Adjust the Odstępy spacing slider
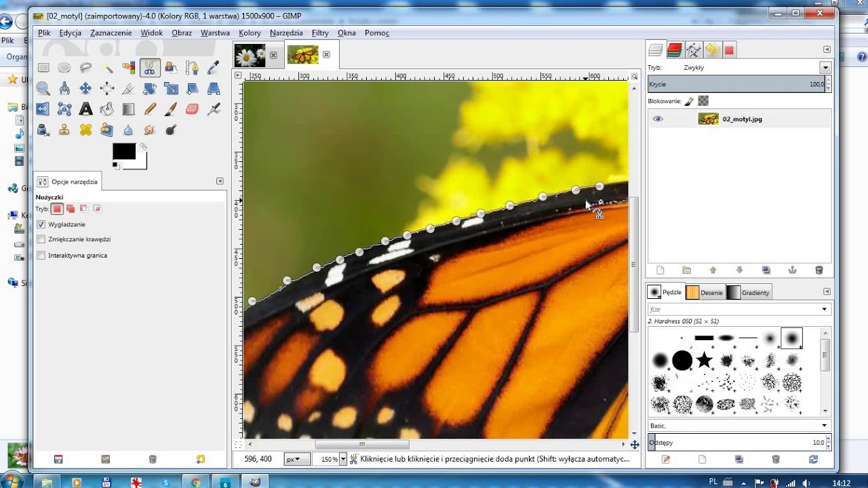Screen dimensions: 868x488 (x=736, y=443)
